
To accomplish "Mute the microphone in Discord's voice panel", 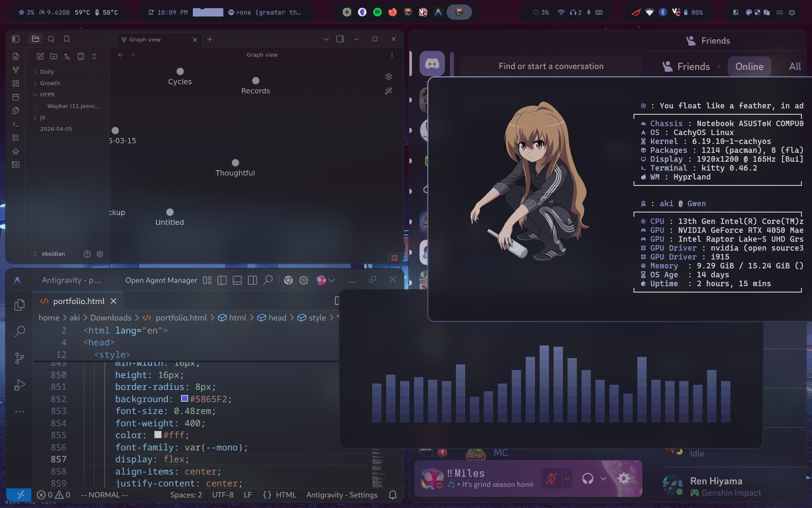I will coord(552,478).
